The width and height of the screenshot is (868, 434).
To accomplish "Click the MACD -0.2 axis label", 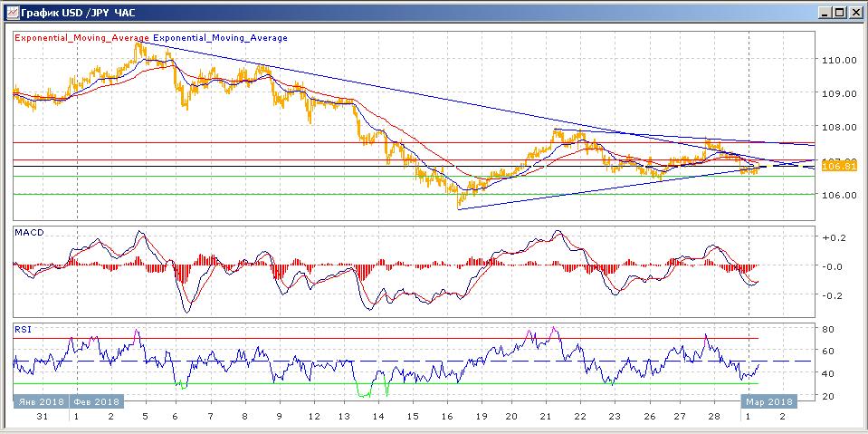I will click(x=832, y=295).
